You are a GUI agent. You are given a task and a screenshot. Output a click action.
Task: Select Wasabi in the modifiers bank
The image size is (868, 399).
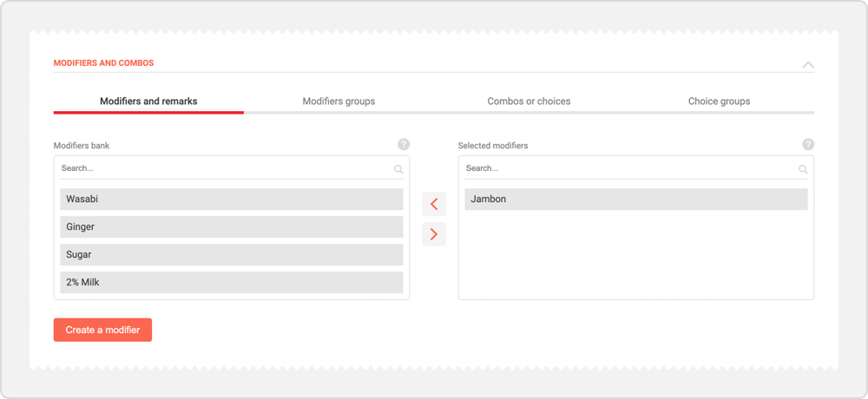coord(232,199)
